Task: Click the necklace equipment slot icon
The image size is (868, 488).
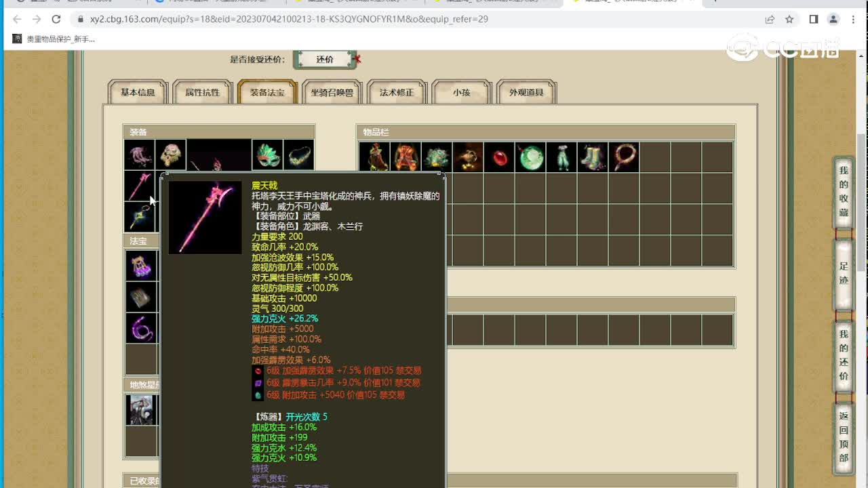Action: (298, 155)
